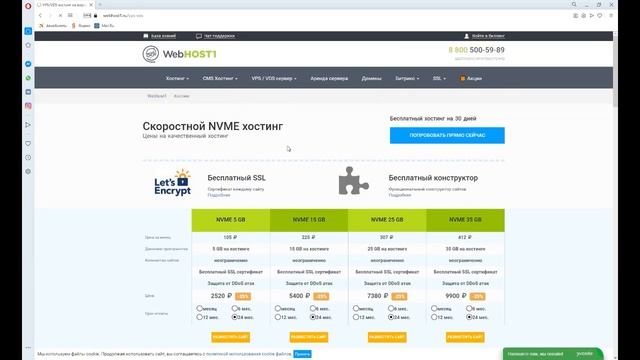Click Подробнее link under Бесплатный SSL

pos(219,195)
